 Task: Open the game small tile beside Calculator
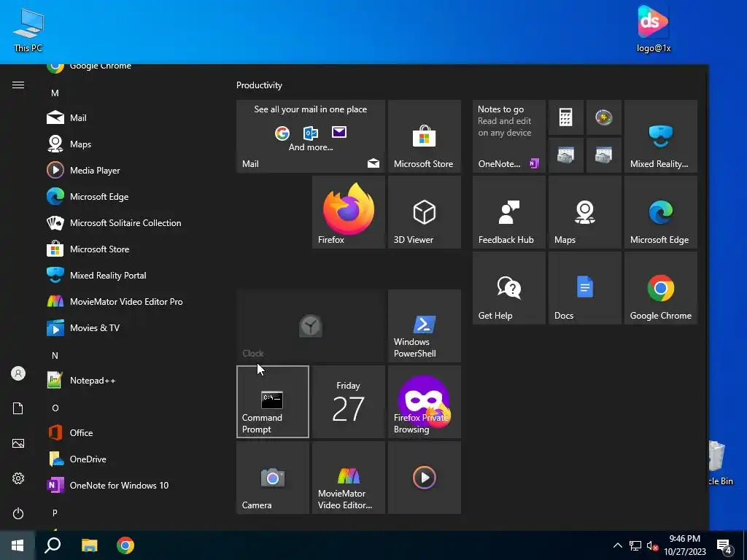coord(603,117)
